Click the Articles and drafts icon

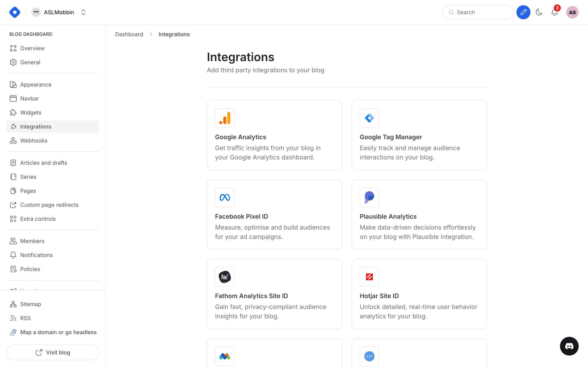13,163
